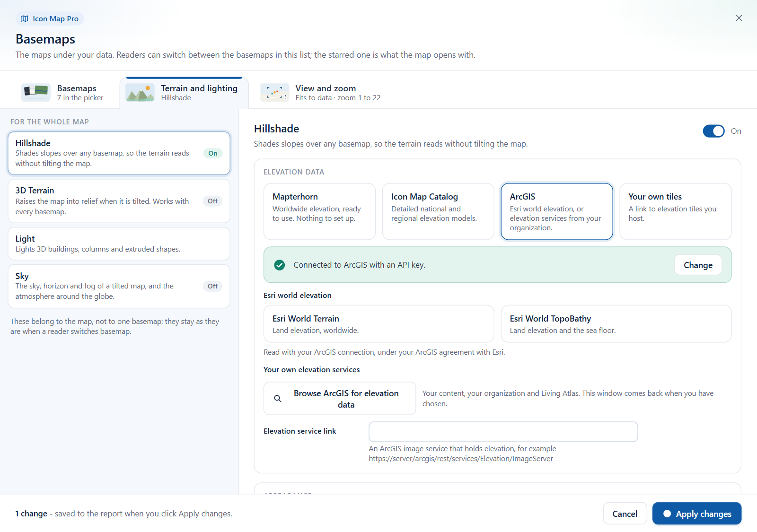Select the ArcGIS elevation source
Viewport: 757px width, 532px height.
[x=557, y=211]
